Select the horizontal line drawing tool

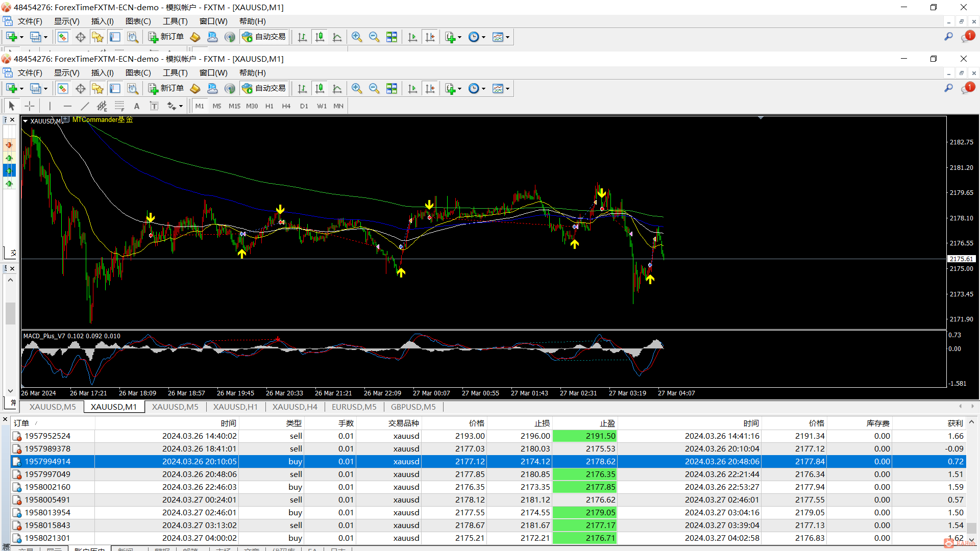(67, 106)
